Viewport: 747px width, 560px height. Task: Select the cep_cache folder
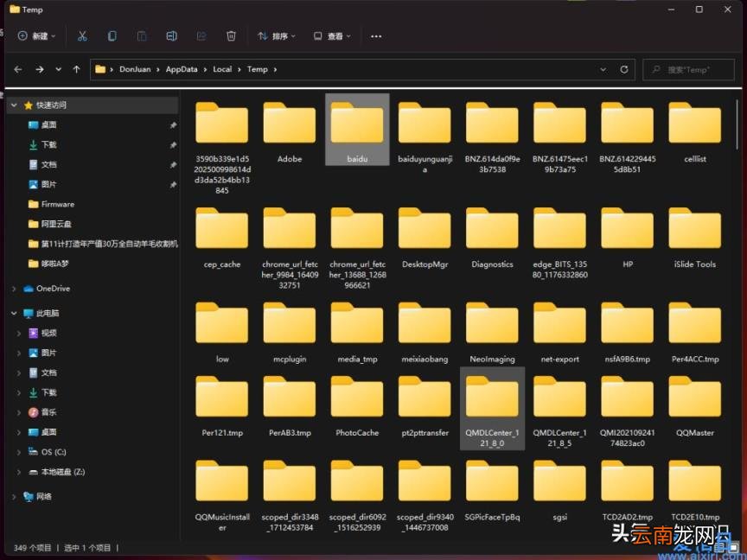click(222, 238)
